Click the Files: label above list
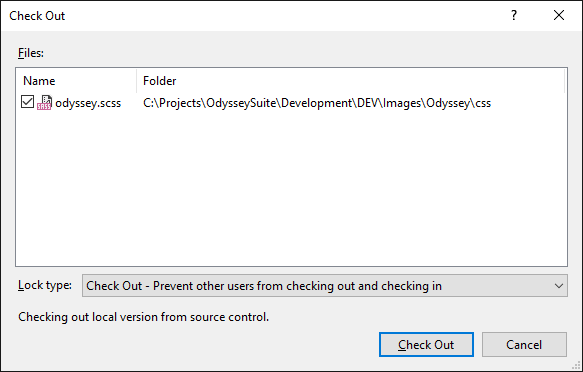583x372 pixels. (x=31, y=53)
